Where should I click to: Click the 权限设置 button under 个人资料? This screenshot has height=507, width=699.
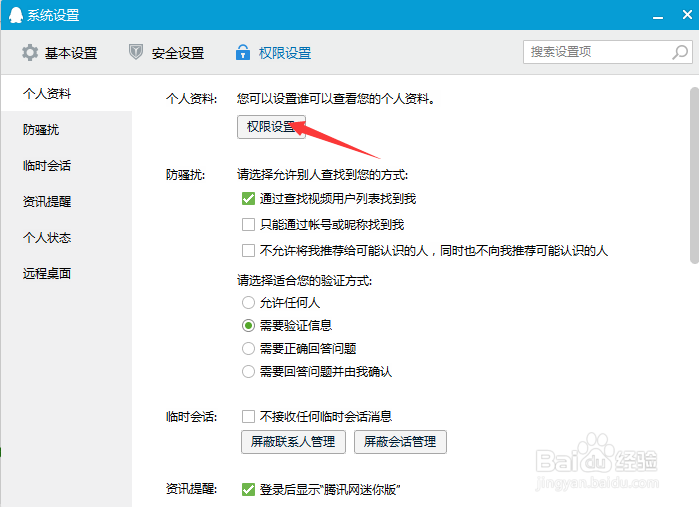[x=271, y=127]
